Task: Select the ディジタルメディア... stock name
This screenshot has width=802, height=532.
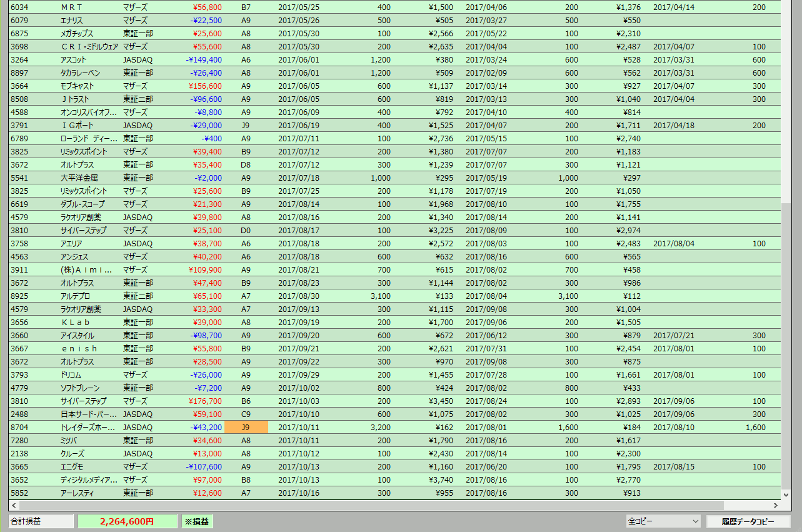Action: tap(89, 479)
